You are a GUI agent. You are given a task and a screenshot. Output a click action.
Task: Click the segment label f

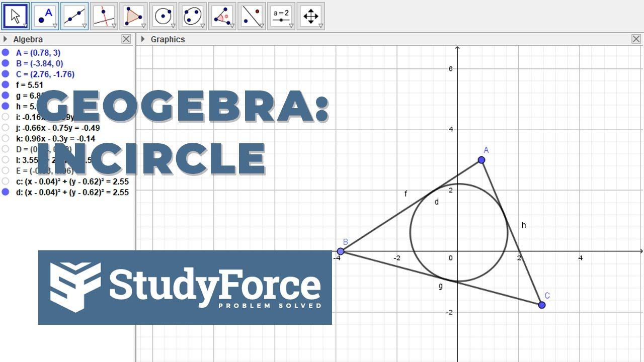406,194
